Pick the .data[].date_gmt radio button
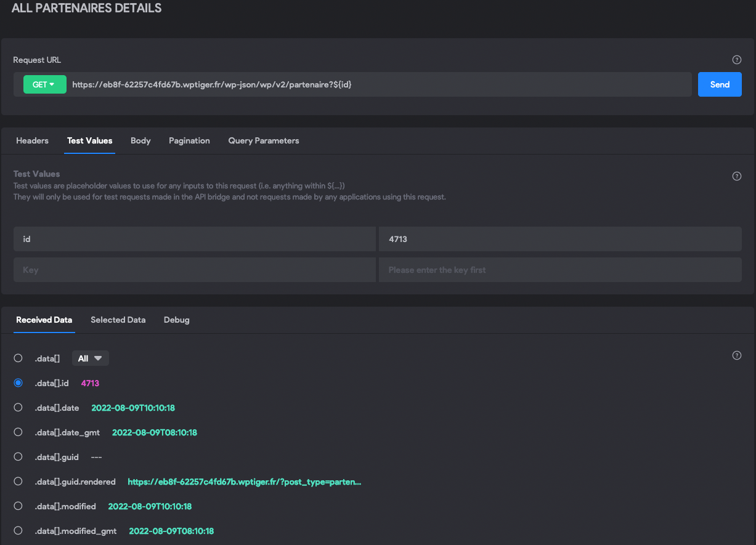756x545 pixels. click(x=18, y=432)
